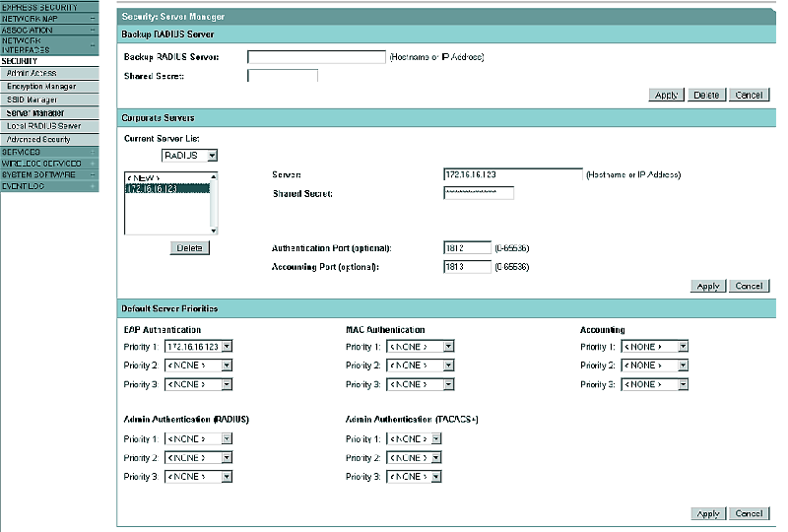Open Server Manager page

(x=49, y=113)
